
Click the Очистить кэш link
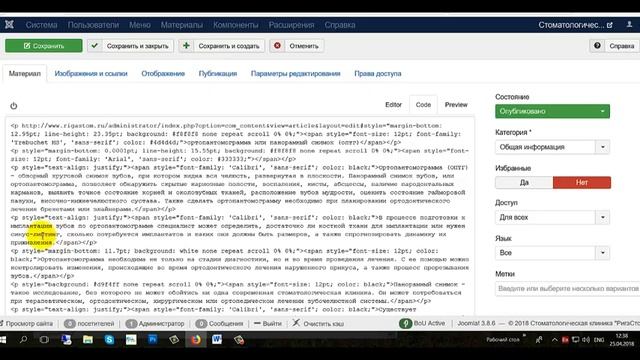click(318, 324)
